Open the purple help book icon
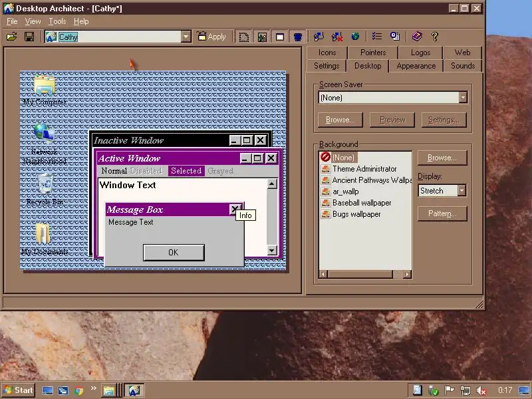 point(417,37)
